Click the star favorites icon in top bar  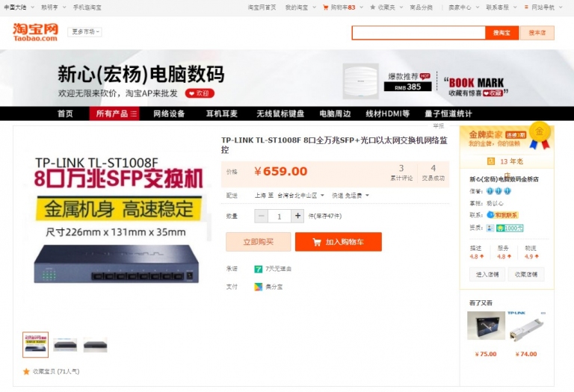pyautogui.click(x=373, y=7)
